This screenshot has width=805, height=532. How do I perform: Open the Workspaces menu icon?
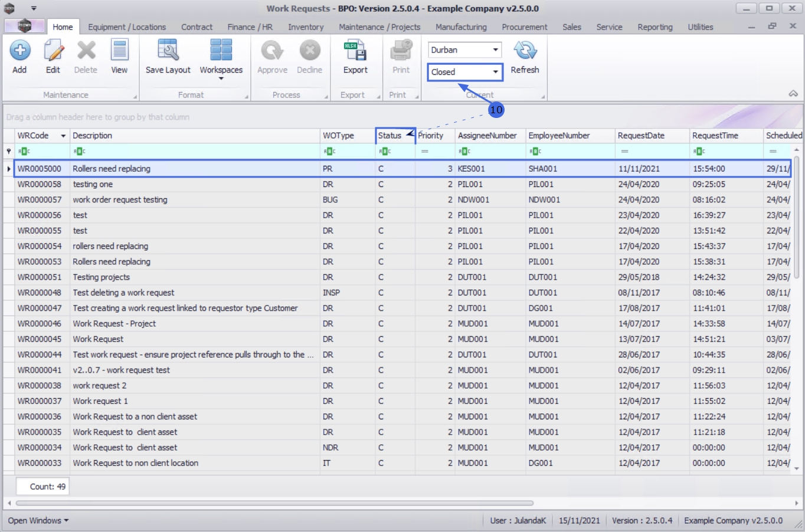tap(221, 51)
